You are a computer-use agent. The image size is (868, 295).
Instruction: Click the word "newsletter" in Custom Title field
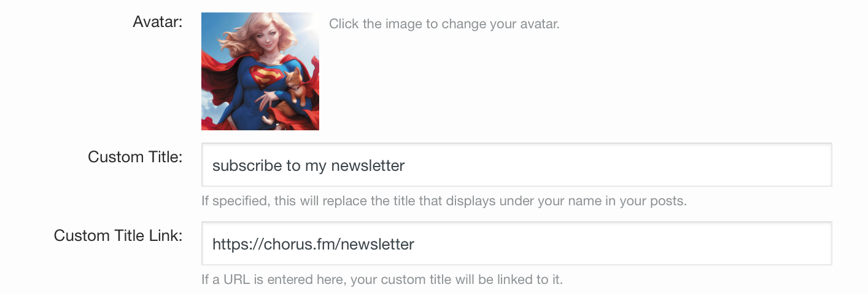[367, 165]
